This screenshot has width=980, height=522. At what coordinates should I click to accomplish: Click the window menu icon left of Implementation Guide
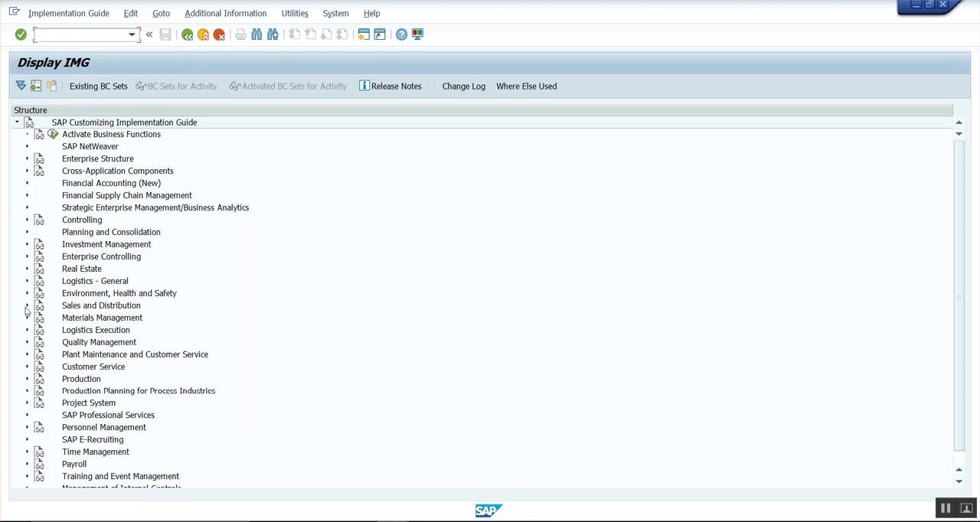(14, 12)
